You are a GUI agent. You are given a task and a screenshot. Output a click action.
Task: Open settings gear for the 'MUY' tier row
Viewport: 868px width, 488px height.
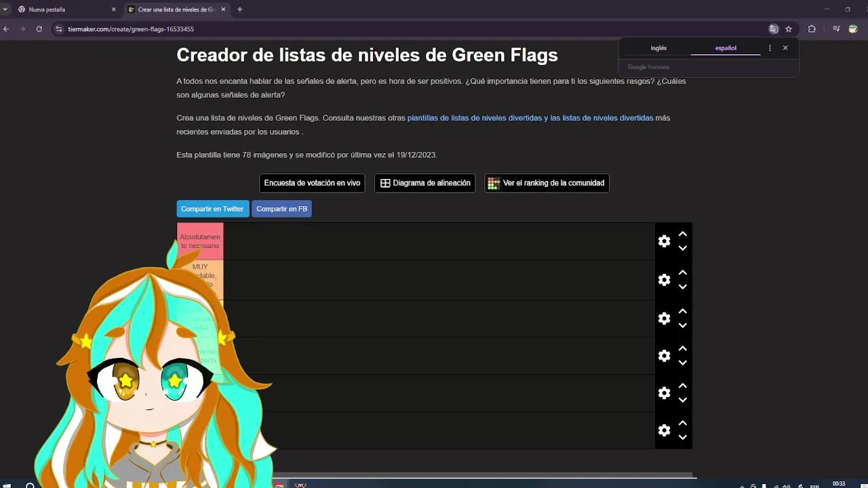pyautogui.click(x=664, y=280)
